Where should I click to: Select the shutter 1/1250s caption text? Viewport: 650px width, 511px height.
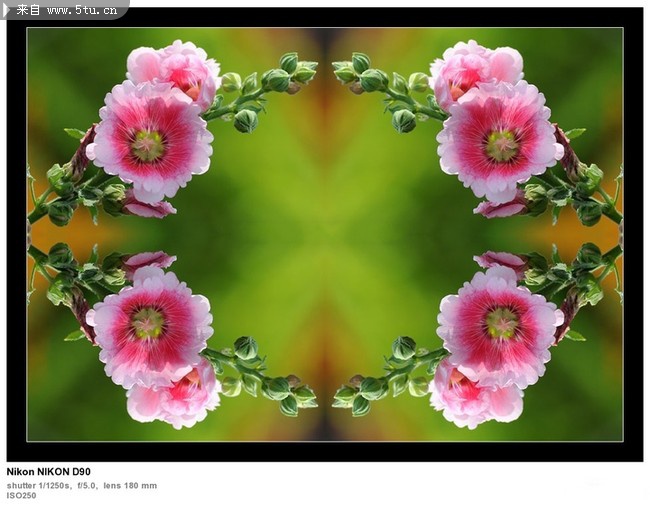[x=38, y=485]
